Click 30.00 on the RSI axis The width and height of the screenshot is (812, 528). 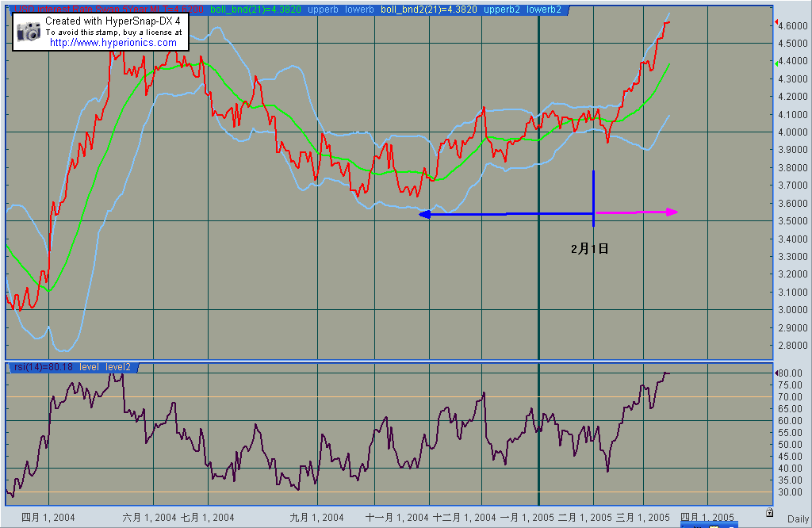[x=791, y=492]
